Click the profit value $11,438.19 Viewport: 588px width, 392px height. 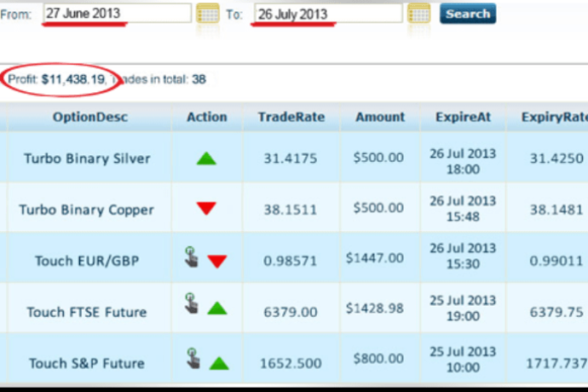[73, 79]
